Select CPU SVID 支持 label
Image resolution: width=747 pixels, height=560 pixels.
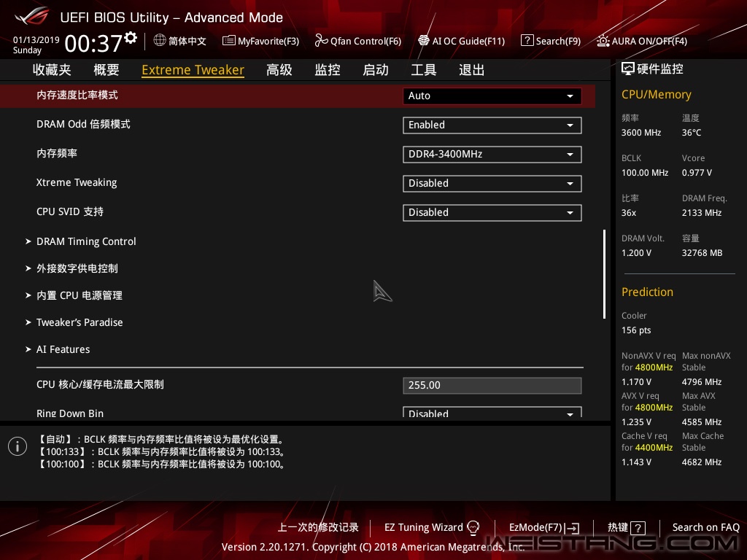coord(70,212)
